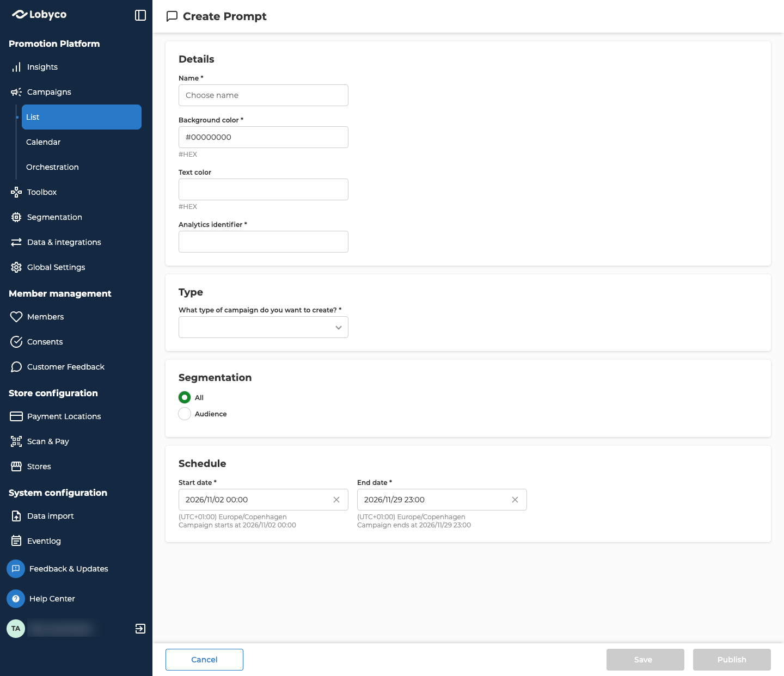Go to the campaign Calendar
This screenshot has height=676, width=784.
tap(82, 142)
